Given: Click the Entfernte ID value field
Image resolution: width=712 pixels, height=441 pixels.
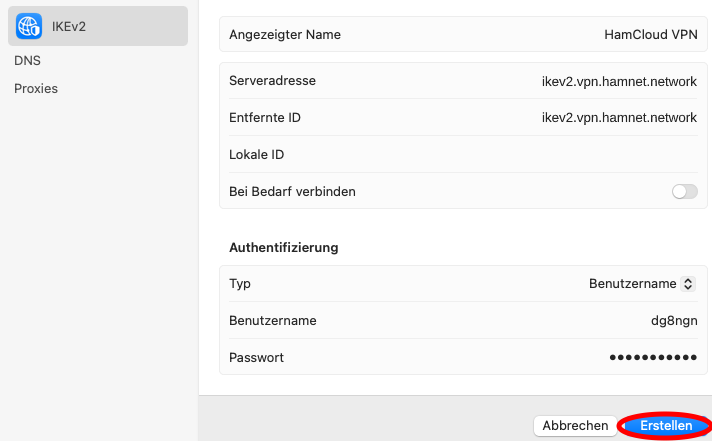Looking at the screenshot, I should 619,118.
